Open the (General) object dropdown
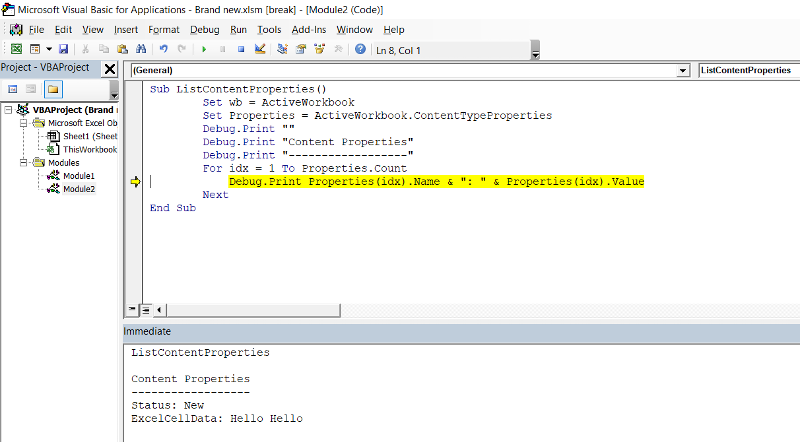This screenshot has height=442, width=800. (683, 70)
